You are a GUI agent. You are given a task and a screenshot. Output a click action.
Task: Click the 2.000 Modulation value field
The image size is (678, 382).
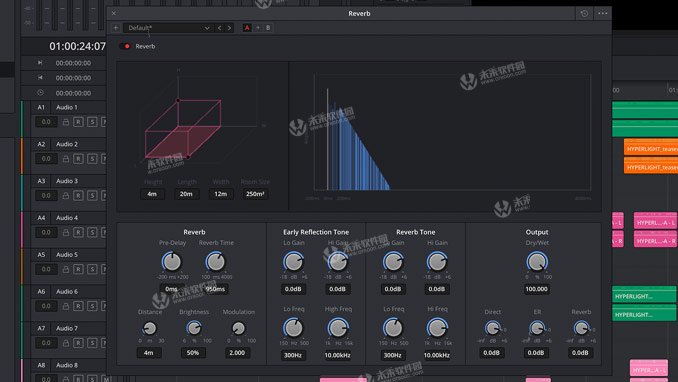tap(237, 353)
